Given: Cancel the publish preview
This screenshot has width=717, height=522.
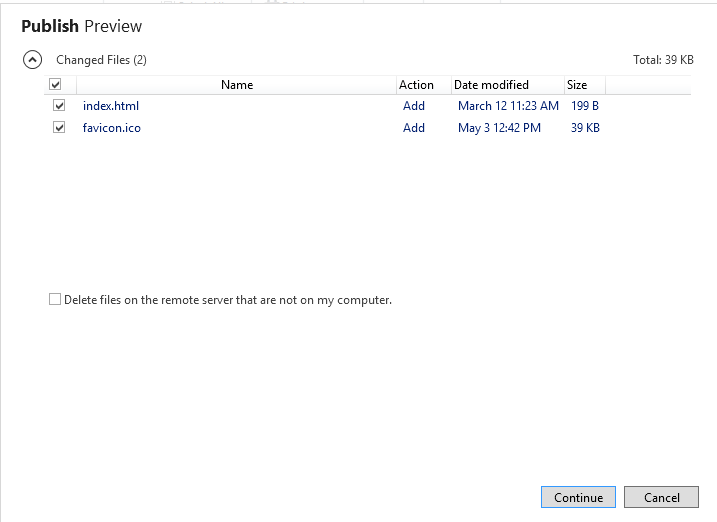Looking at the screenshot, I should 661,497.
